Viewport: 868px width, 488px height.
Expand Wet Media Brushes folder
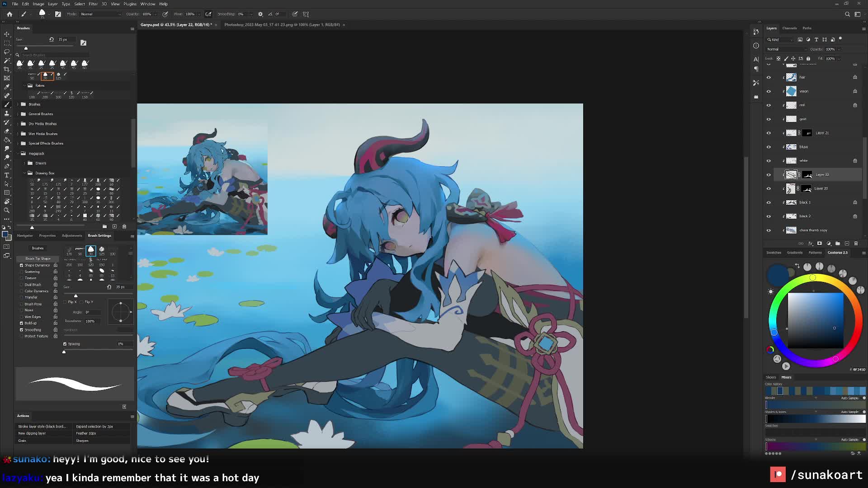pos(18,134)
